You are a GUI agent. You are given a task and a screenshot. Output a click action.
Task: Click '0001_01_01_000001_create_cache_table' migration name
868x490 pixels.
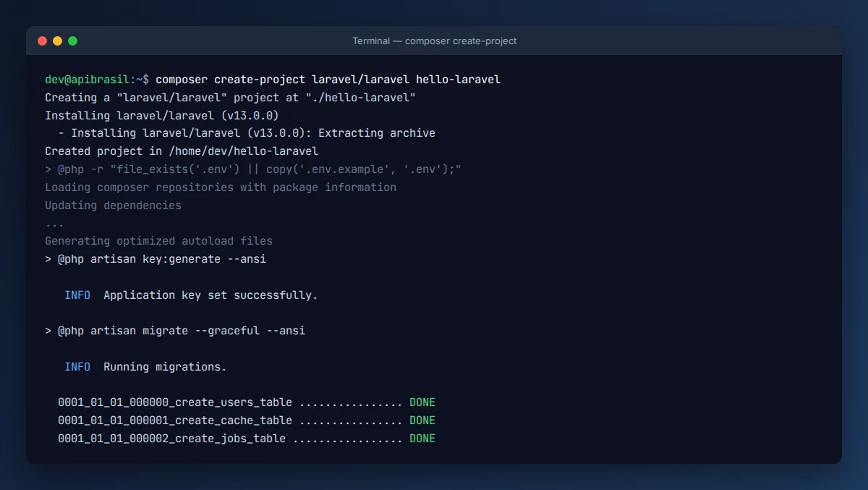coord(175,421)
